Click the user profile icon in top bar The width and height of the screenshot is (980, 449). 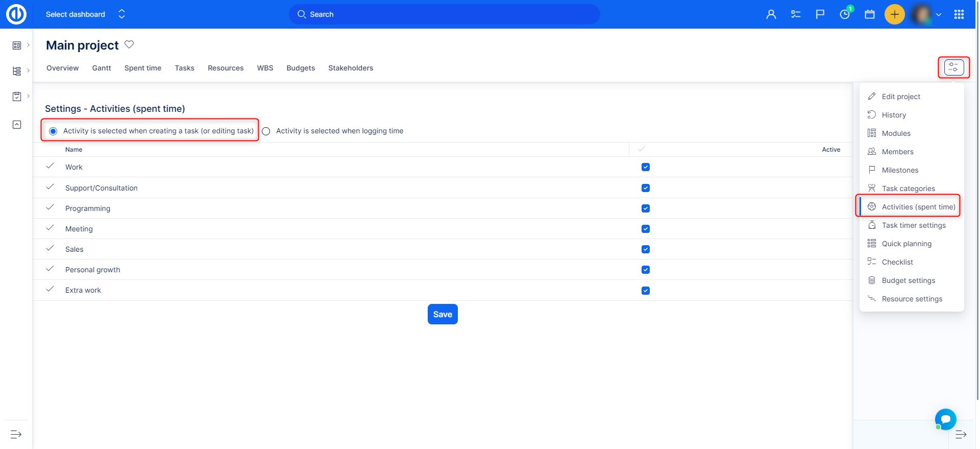(x=771, y=14)
